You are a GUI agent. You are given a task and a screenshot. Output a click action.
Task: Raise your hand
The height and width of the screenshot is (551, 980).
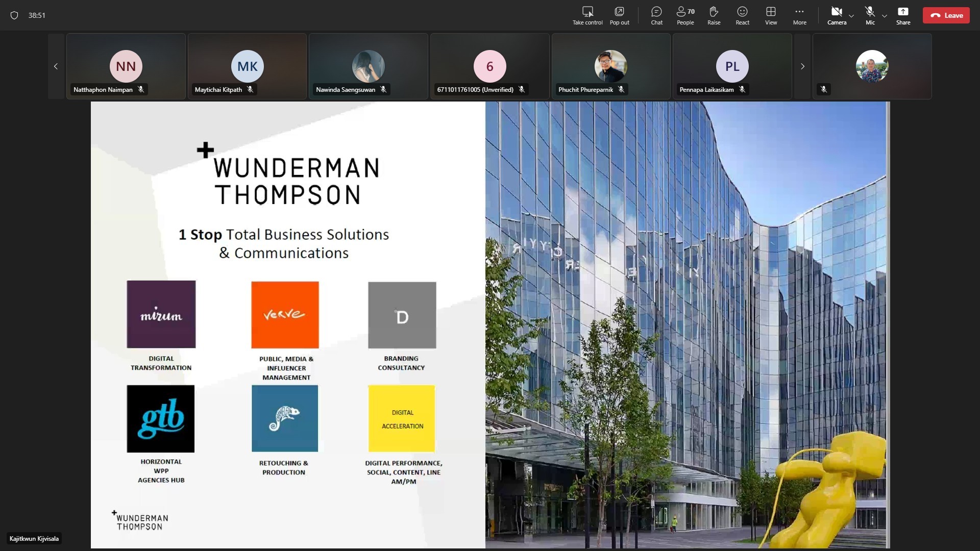click(714, 15)
